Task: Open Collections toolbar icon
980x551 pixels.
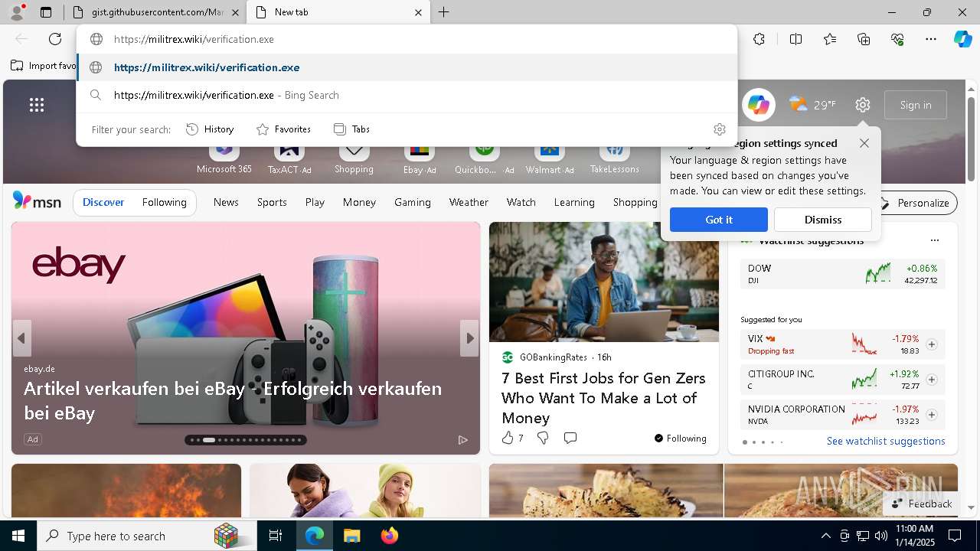Action: tap(864, 39)
